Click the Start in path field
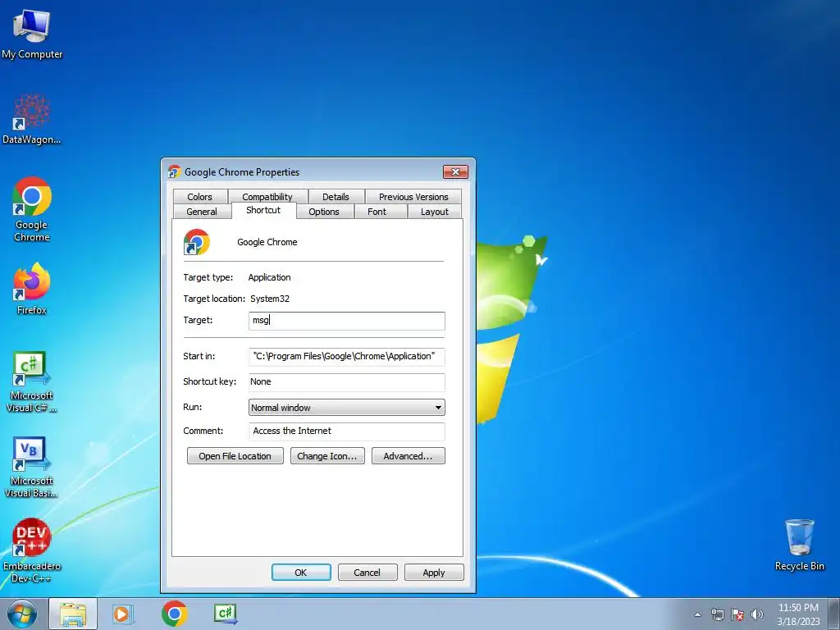This screenshot has height=630, width=840. [x=347, y=357]
